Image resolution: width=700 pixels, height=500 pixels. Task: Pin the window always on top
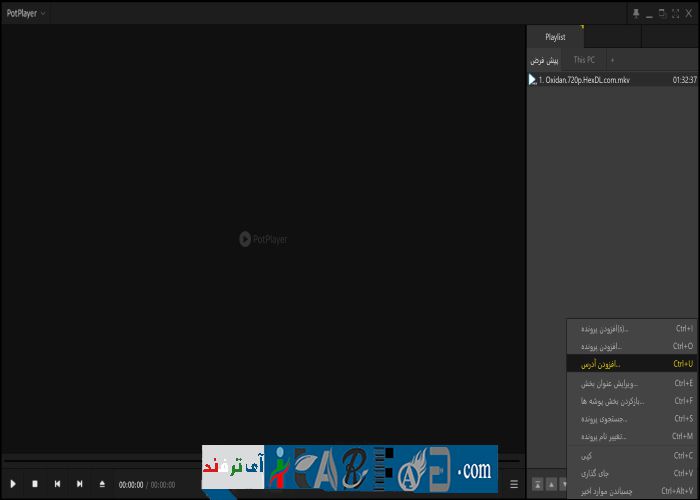[635, 14]
